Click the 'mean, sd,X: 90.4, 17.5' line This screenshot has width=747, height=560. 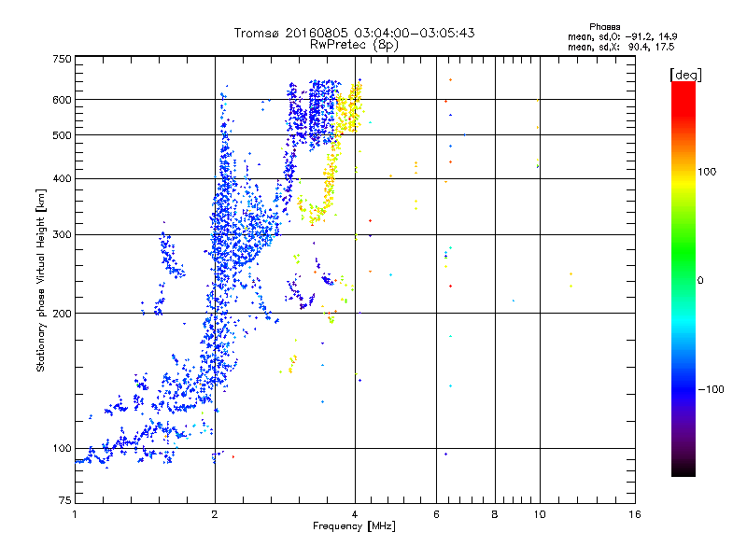coord(621,47)
